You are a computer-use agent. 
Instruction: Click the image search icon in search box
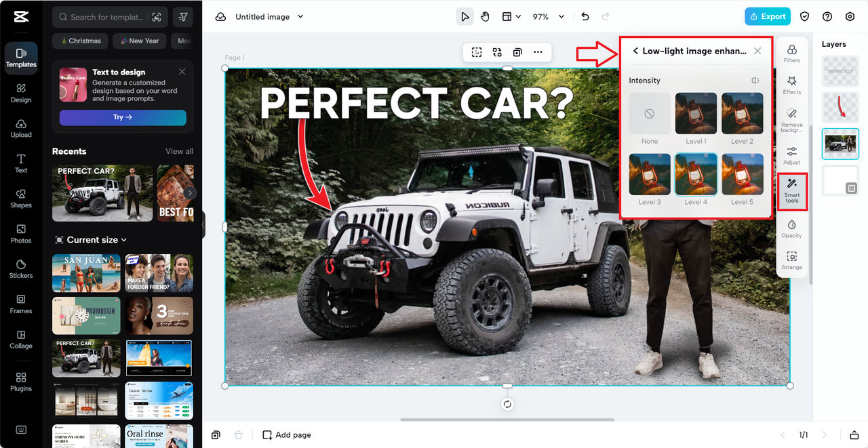point(157,17)
